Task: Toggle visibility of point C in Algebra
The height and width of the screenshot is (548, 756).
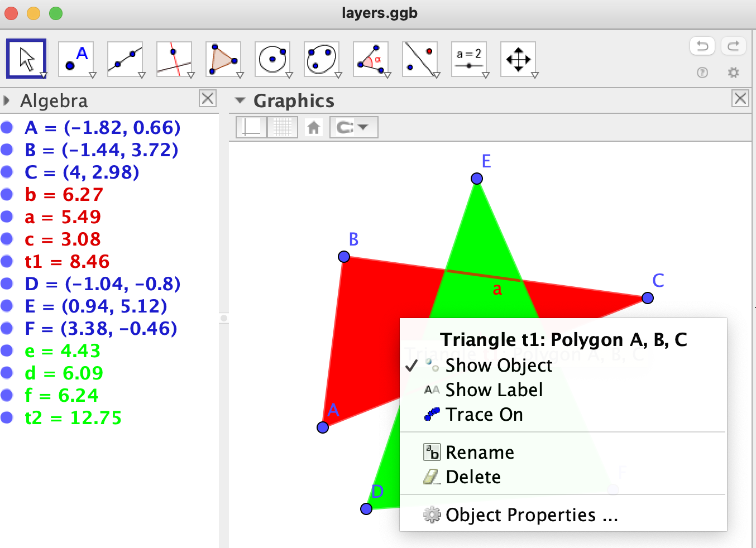Action: pos(7,172)
